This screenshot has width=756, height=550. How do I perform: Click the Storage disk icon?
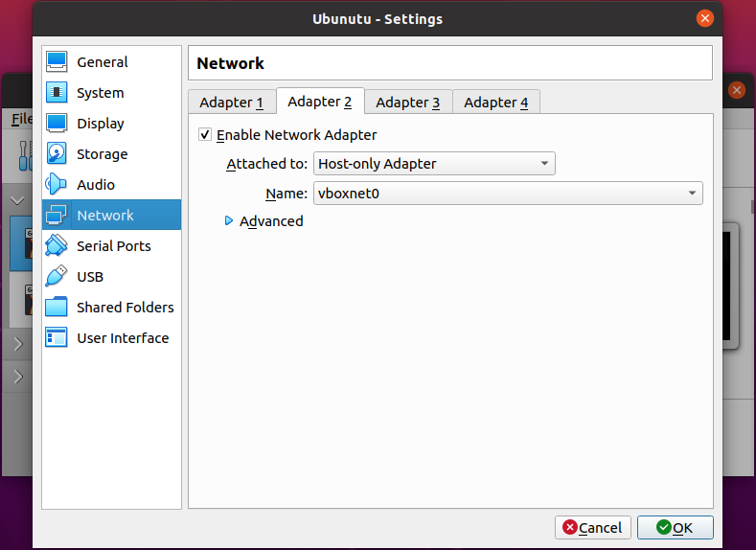(57, 153)
